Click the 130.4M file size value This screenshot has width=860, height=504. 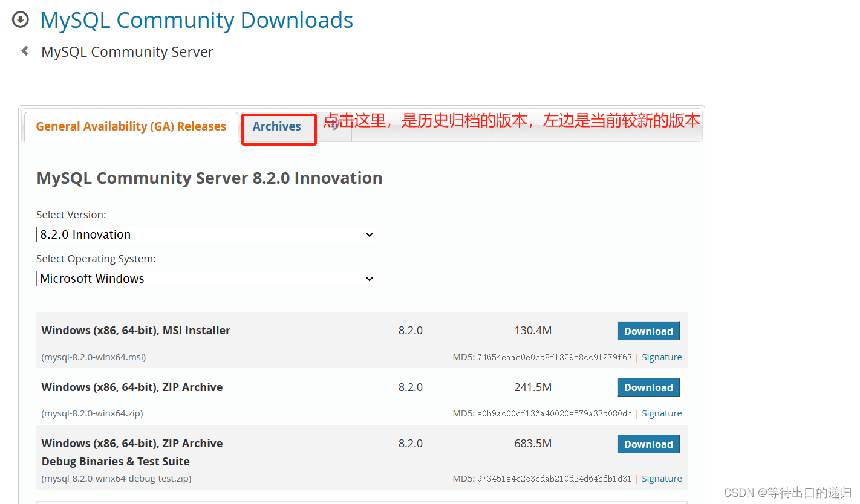[x=533, y=331]
